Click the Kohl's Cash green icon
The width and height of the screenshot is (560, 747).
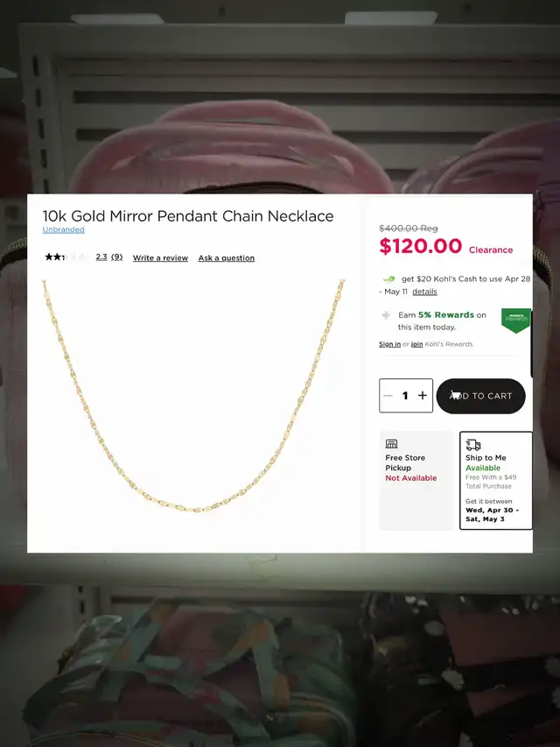tap(389, 279)
